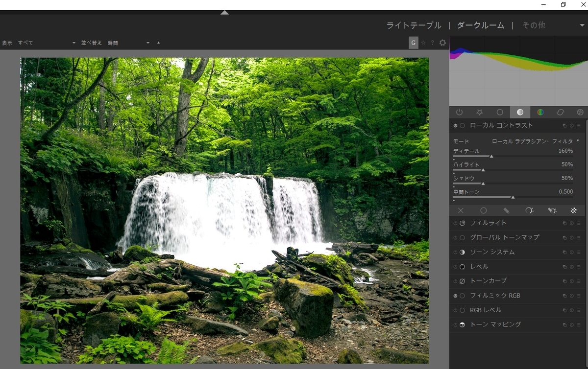Expand the レベル module
Screen dimensions: 588x369
[479, 267]
